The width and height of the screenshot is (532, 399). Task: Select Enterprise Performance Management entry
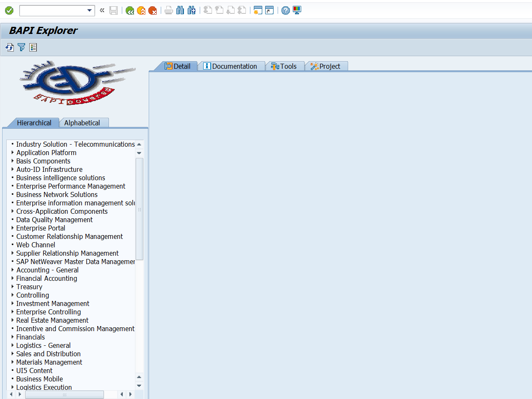pyautogui.click(x=71, y=186)
